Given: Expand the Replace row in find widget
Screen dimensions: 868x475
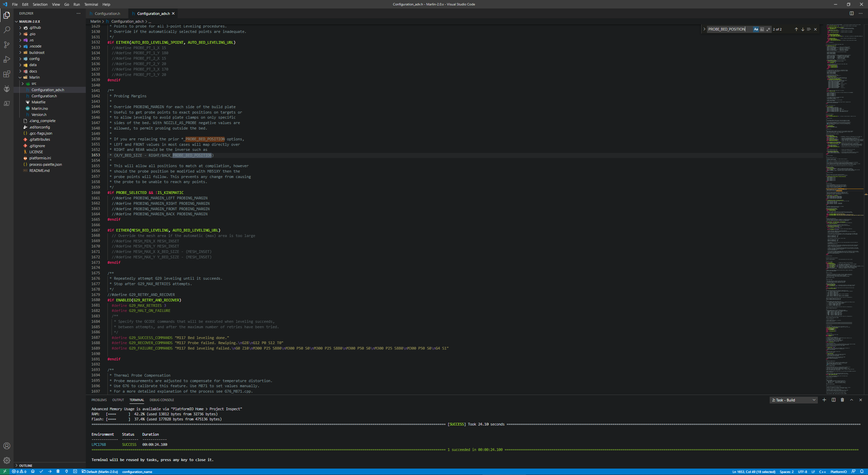Looking at the screenshot, I should [704, 29].
